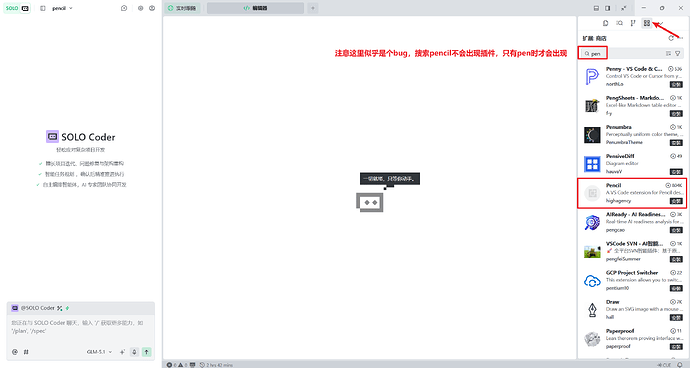Screen dimensions: 690x368
Task: Open the GCP Project Switcher extension
Action: (x=632, y=280)
